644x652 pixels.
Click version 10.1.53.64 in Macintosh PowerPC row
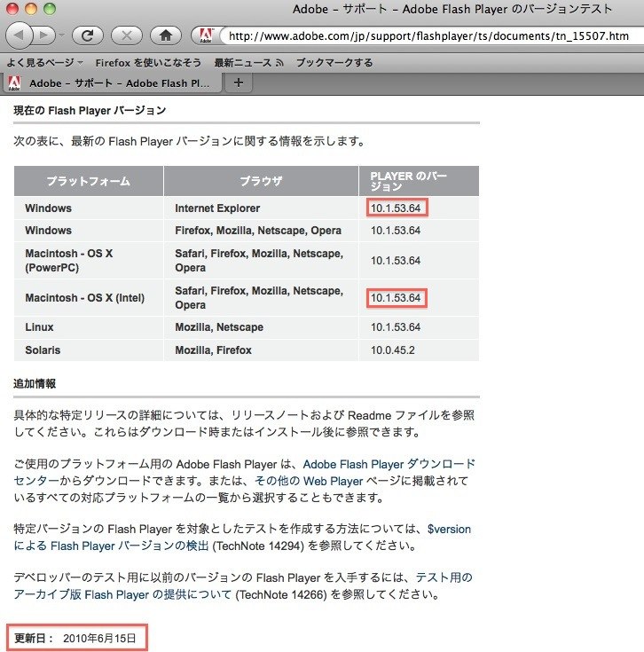[396, 260]
